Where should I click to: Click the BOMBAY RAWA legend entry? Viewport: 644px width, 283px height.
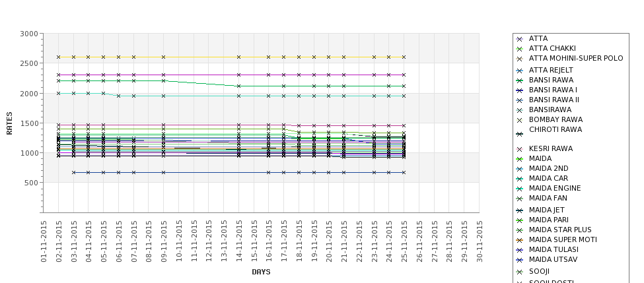(x=555, y=119)
